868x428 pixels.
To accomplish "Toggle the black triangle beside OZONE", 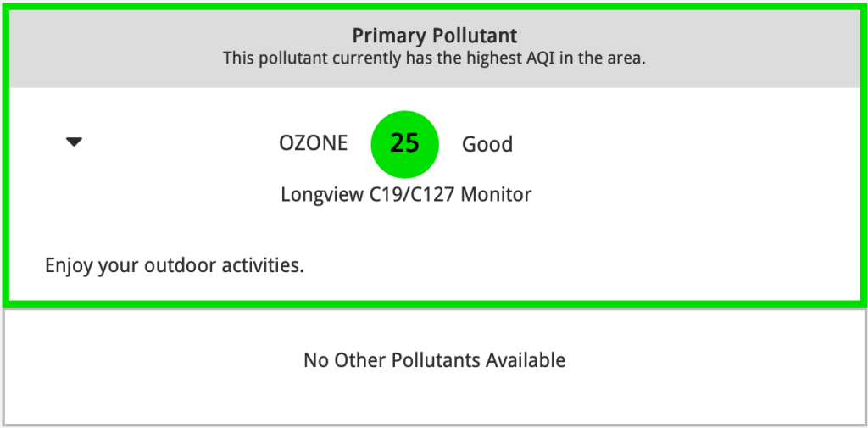I will click(x=74, y=143).
